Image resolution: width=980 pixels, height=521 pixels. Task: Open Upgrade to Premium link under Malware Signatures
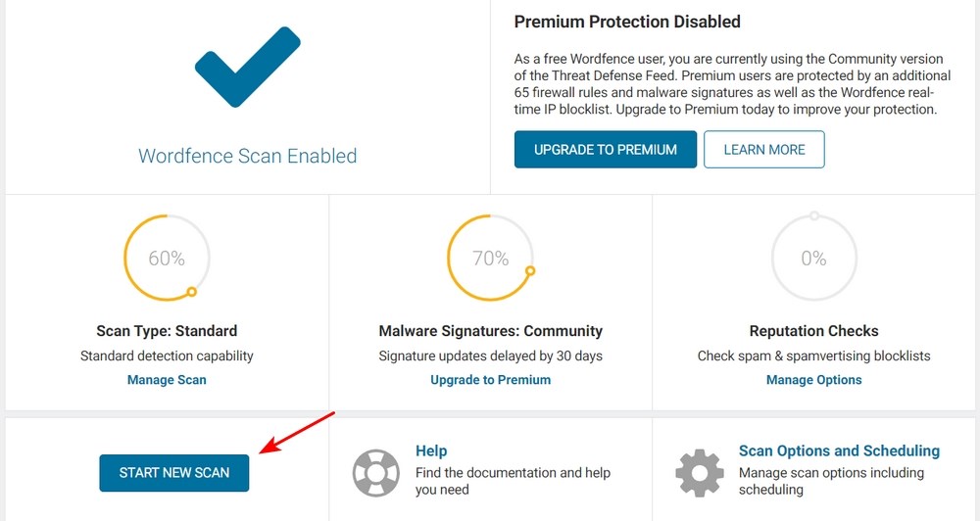[x=491, y=380]
